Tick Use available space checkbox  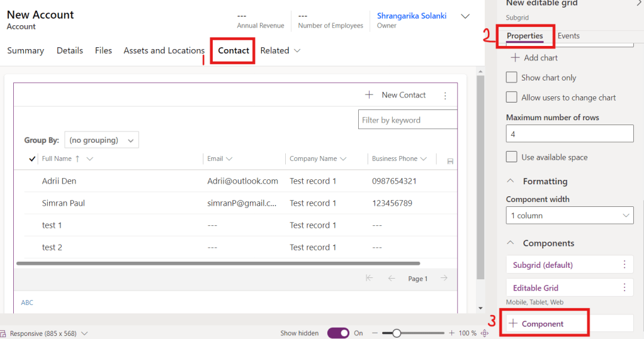(x=512, y=157)
